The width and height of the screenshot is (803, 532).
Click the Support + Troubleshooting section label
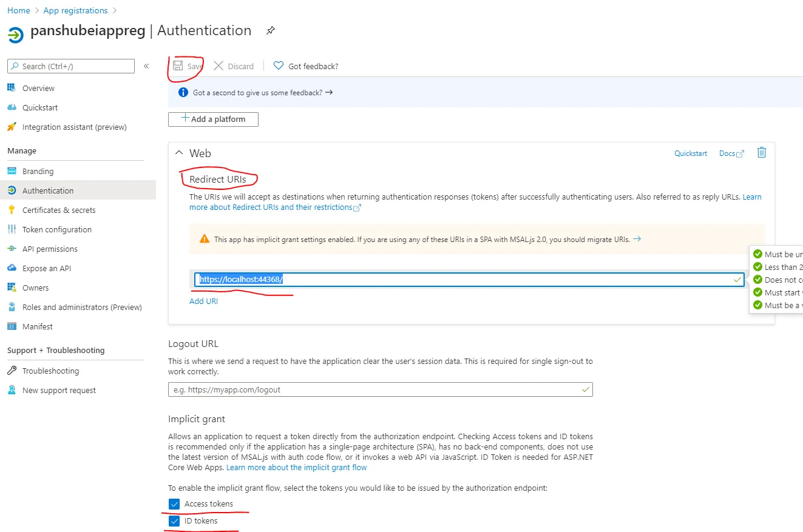pyautogui.click(x=56, y=350)
